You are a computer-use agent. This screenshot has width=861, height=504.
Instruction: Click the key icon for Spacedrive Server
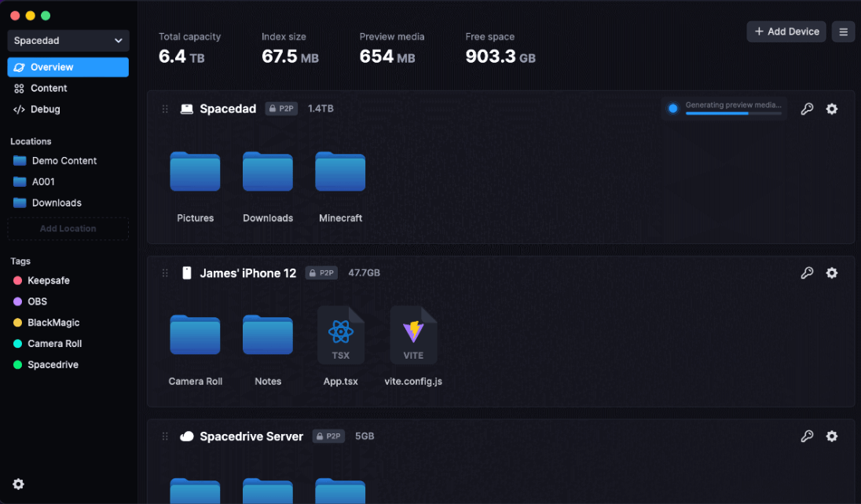tap(807, 436)
